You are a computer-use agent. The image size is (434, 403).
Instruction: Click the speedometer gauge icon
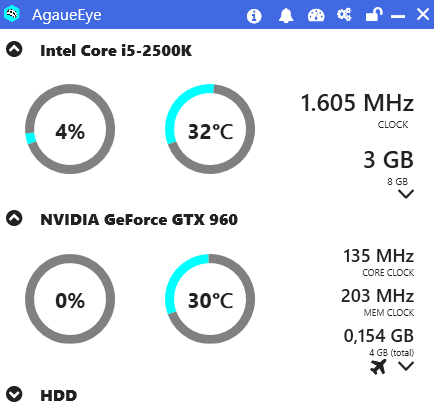316,15
